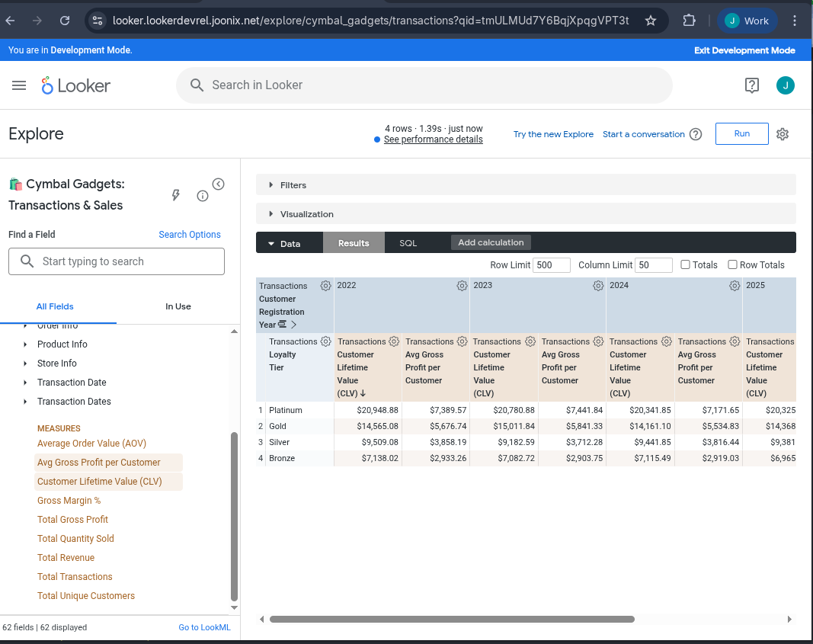Switch to the SQL tab
This screenshot has width=813, height=644.
(408, 243)
